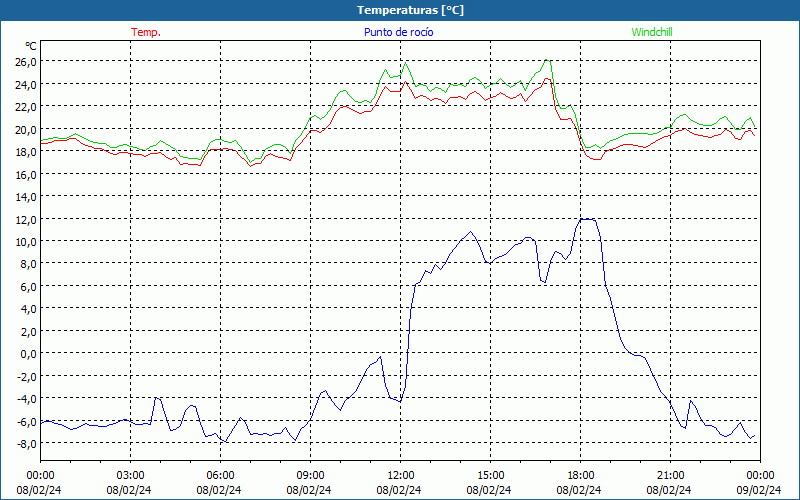Viewport: 800px width, 500px height.
Task: Click the "10,0" y-axis value
Action: click(x=27, y=241)
